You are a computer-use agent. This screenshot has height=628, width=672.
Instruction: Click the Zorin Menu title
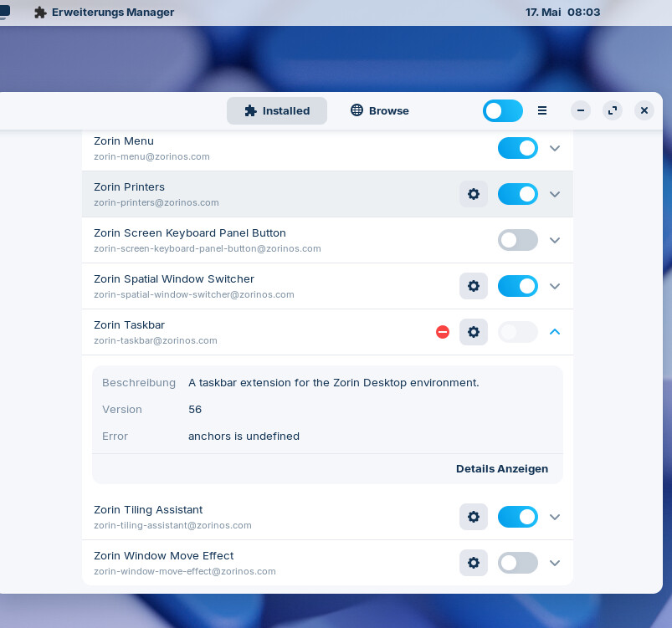tap(124, 141)
